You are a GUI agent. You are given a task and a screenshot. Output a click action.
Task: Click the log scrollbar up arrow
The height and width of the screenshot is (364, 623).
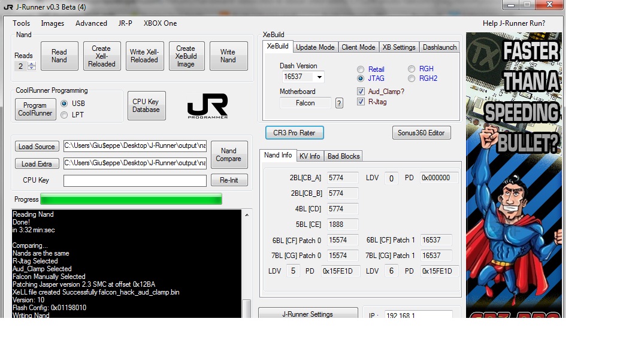(247, 215)
